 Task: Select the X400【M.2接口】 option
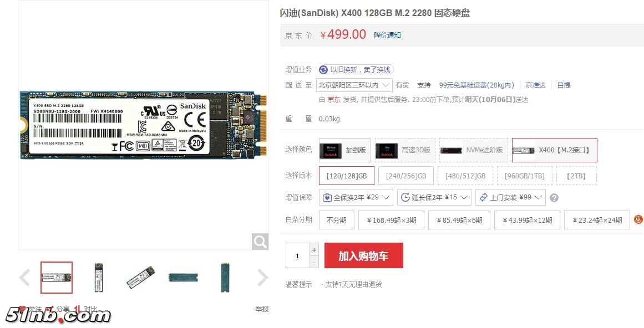[555, 150]
